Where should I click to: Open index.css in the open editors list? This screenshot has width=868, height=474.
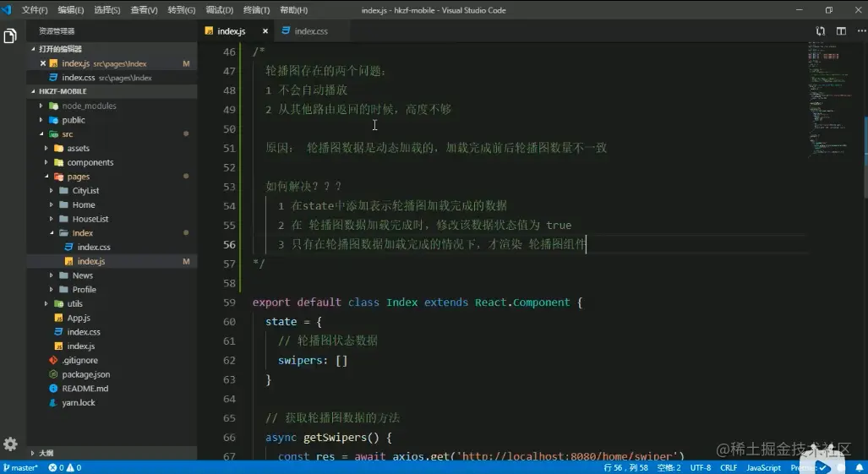pyautogui.click(x=112, y=78)
